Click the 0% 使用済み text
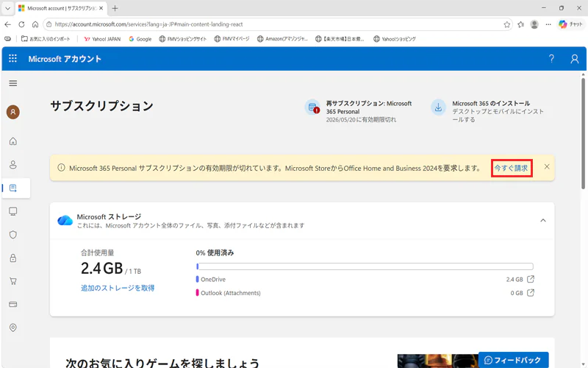This screenshot has height=368, width=588. click(x=215, y=252)
